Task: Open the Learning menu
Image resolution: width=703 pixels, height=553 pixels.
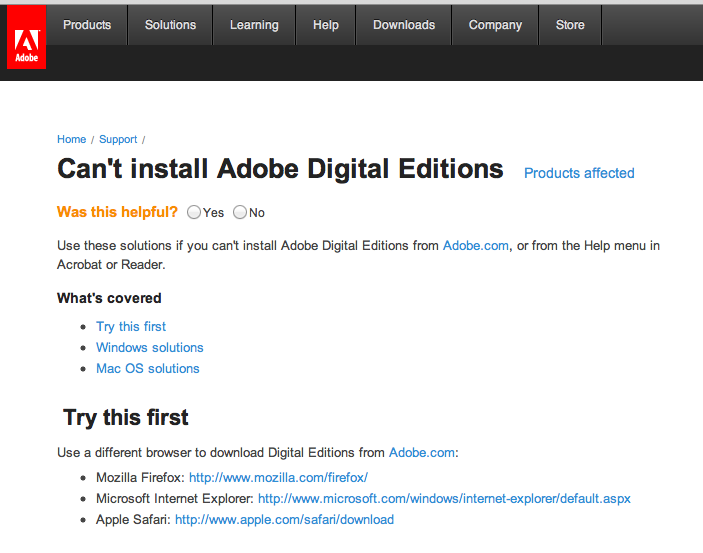Action: click(254, 25)
